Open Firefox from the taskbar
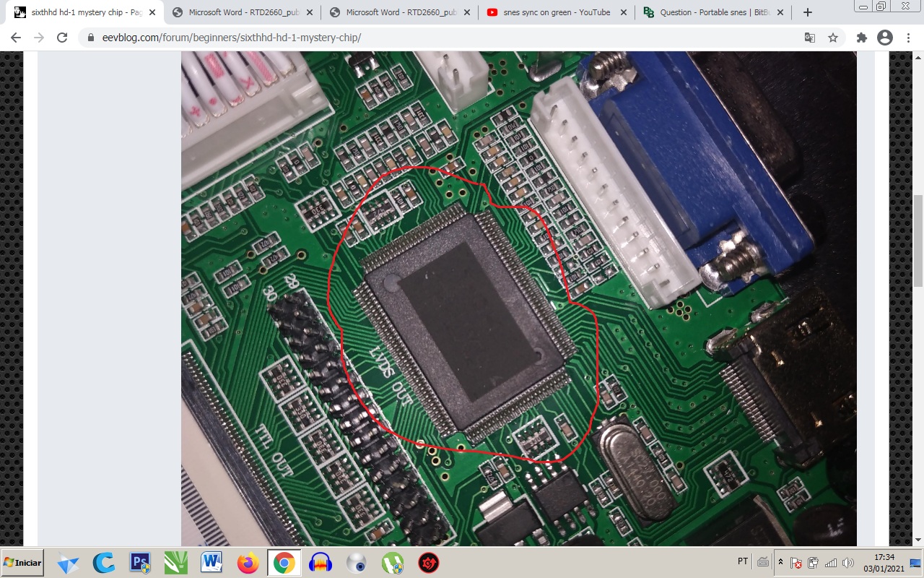Viewport: 924px width, 578px height. point(248,563)
